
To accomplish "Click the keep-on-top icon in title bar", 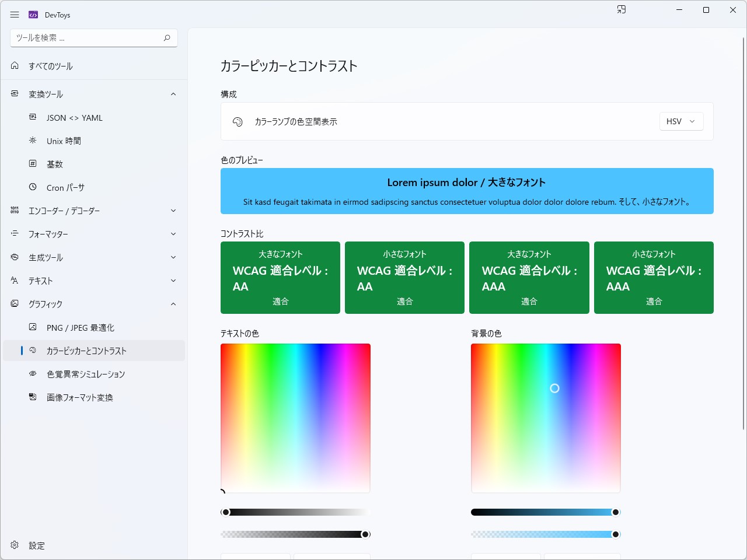I will (622, 9).
